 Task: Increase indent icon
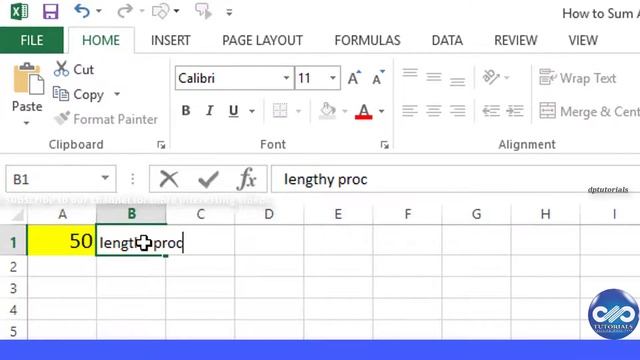click(515, 111)
